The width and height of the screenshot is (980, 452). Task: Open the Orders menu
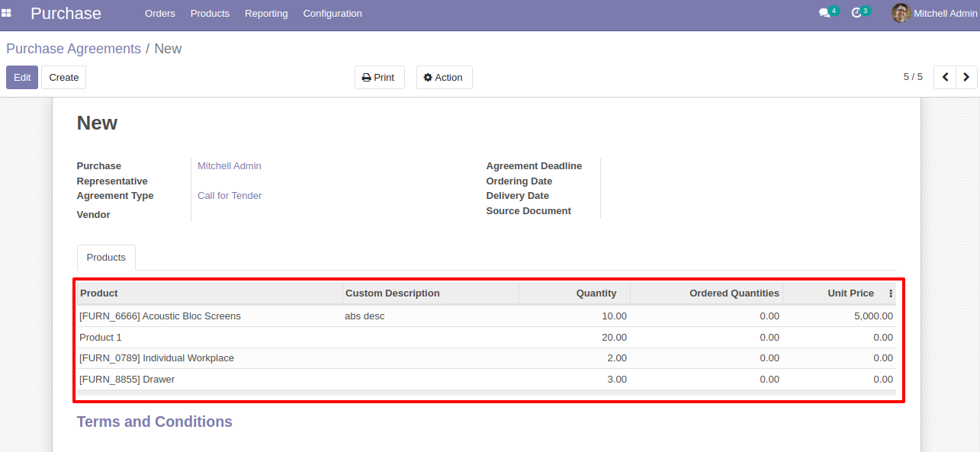(159, 14)
